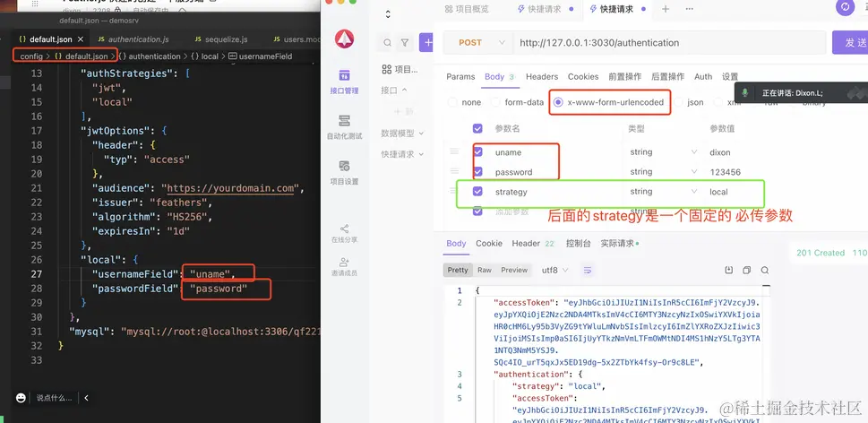
Task: Click the search icon in the response panel
Action: pyautogui.click(x=764, y=270)
